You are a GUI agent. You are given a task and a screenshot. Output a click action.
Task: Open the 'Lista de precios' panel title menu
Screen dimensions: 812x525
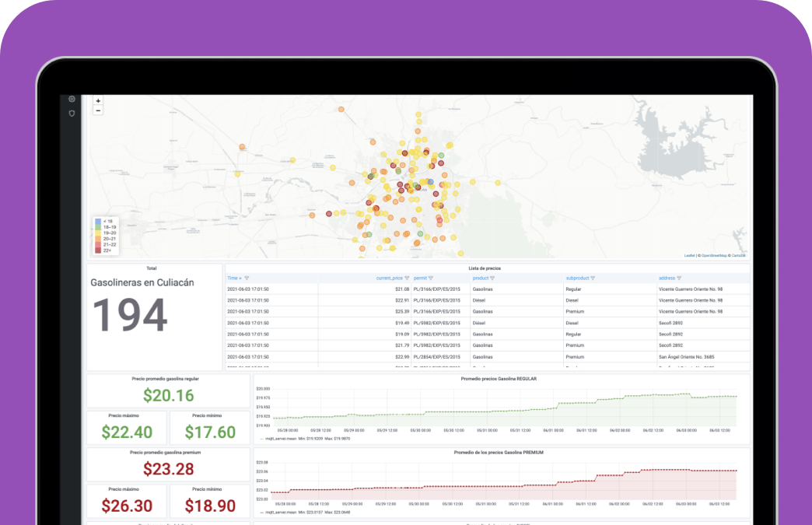tap(485, 268)
